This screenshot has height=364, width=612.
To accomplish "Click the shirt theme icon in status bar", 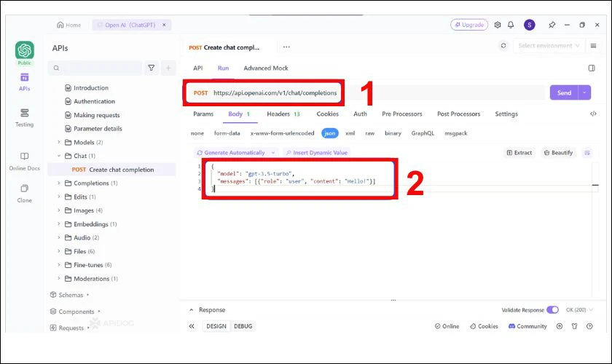I will click(574, 326).
